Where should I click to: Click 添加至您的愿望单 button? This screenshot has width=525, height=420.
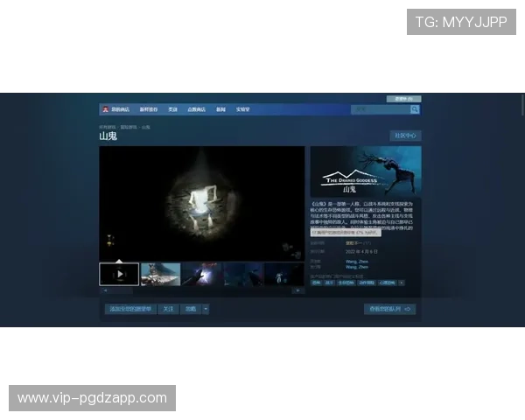(x=130, y=309)
